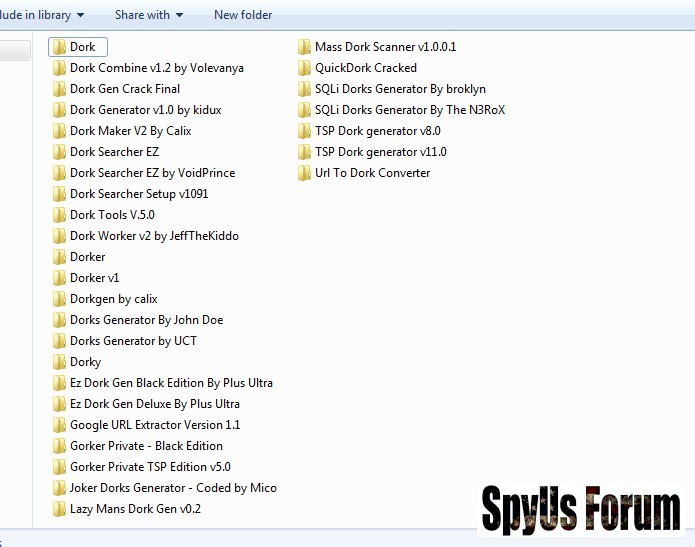The width and height of the screenshot is (695, 547).
Task: Click the Lazy Mans Dork Gen folder icon
Action: tap(59, 509)
